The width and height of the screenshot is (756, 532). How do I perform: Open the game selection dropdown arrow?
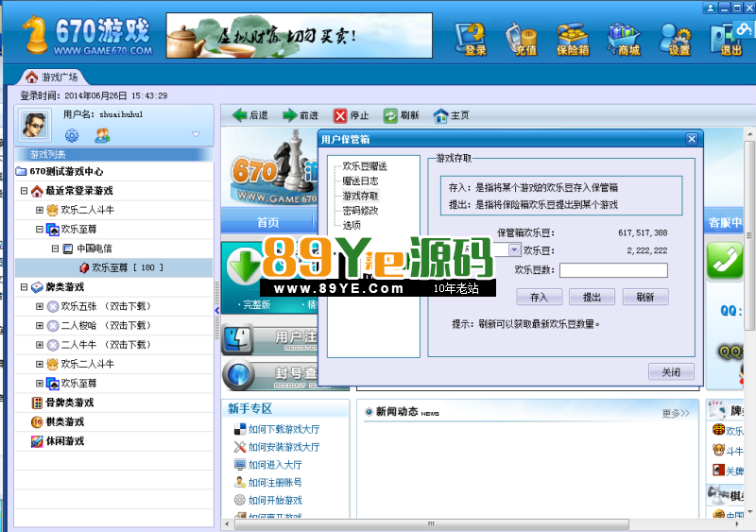click(514, 249)
